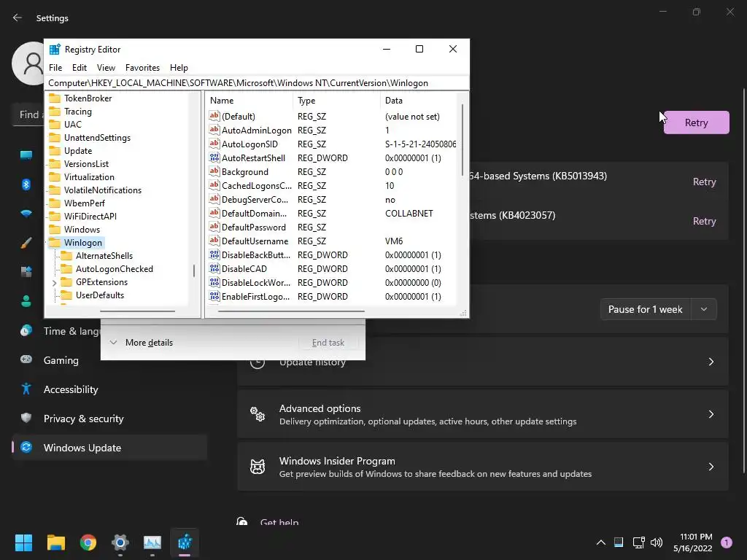Click the Pause for 1 week button
747x560 pixels.
[646, 309]
